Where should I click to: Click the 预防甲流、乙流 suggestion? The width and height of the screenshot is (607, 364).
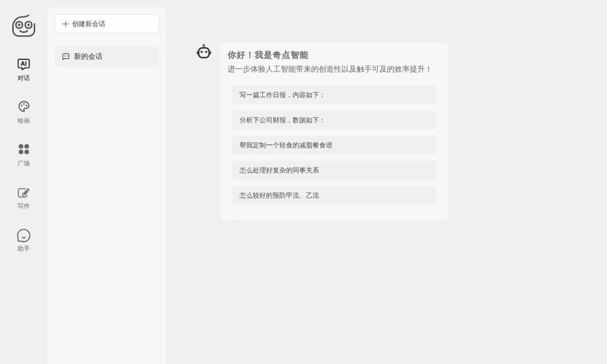(x=334, y=195)
